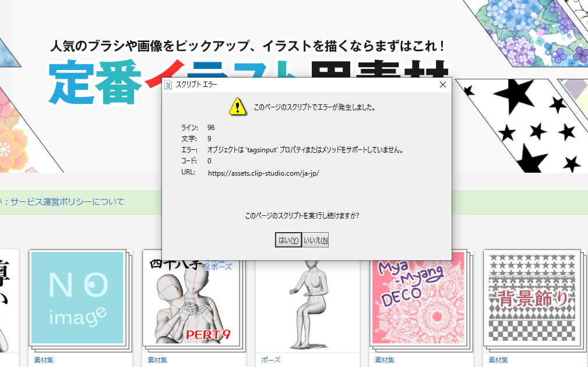
Task: Click ポーズ label under sitting figure card
Action: pyautogui.click(x=271, y=360)
